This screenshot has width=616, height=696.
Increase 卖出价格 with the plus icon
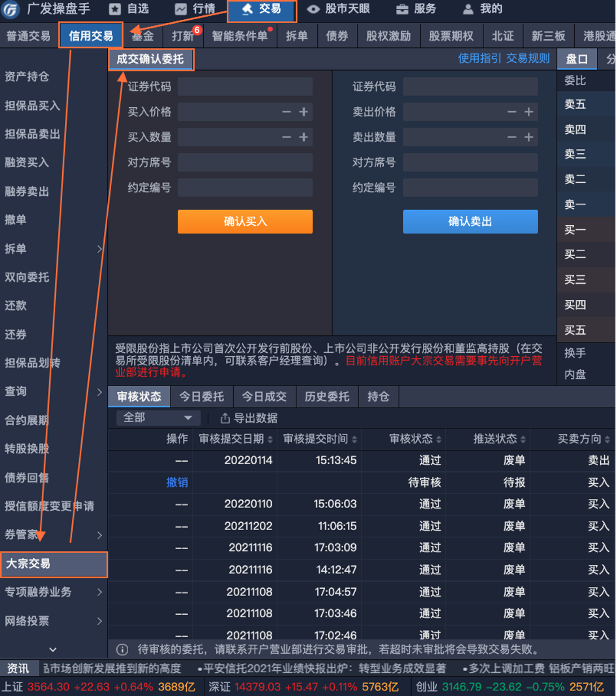coord(529,112)
